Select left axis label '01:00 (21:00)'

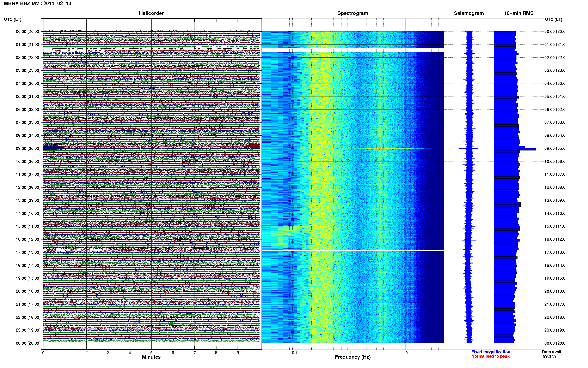click(x=28, y=44)
